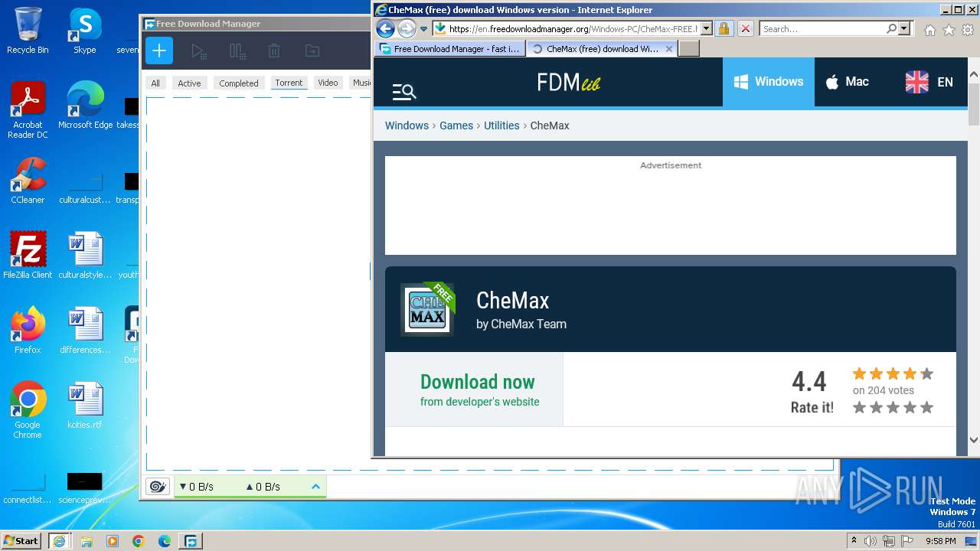The height and width of the screenshot is (551, 980).
Task: Expand the speed panel arrow in FDM
Action: (x=315, y=487)
